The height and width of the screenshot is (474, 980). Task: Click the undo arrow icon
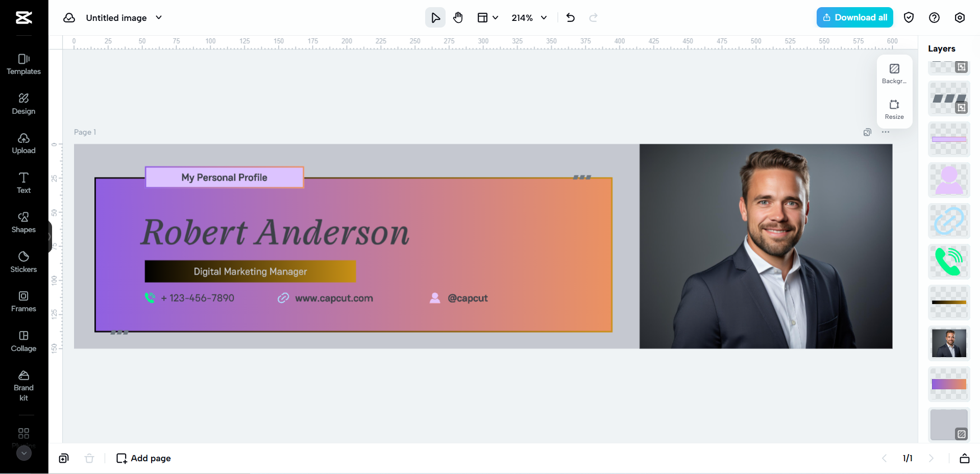(x=571, y=18)
